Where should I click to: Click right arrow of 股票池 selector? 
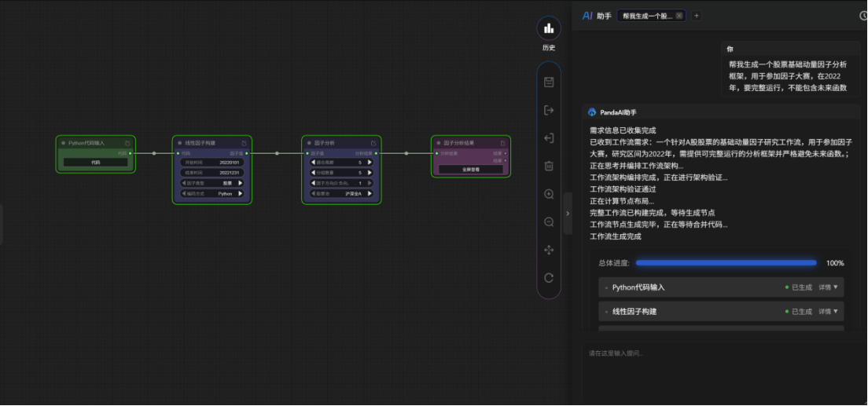pos(370,193)
